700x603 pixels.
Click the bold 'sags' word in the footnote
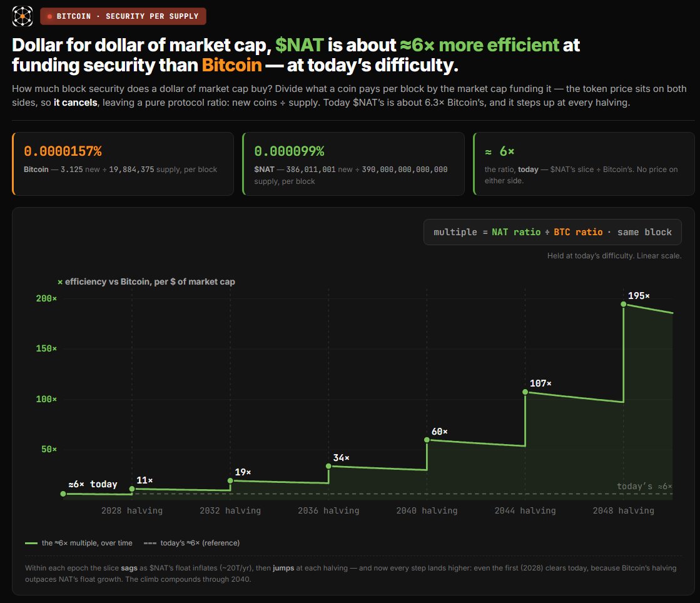coord(129,568)
